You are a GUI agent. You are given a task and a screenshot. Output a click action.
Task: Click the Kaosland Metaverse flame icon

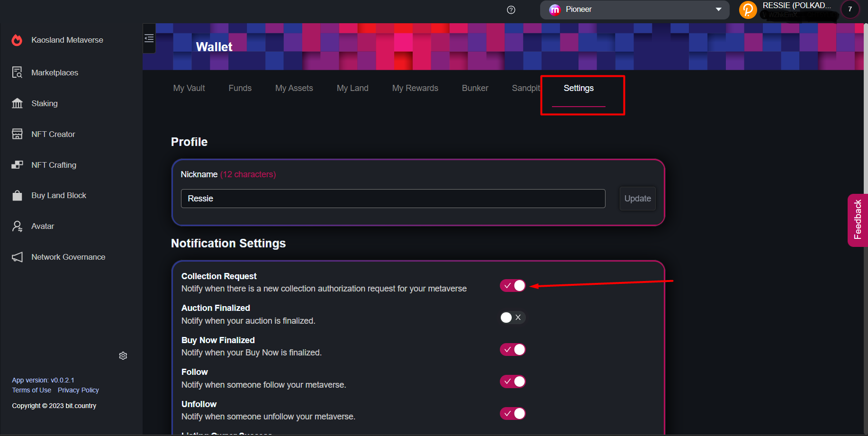[x=17, y=40]
